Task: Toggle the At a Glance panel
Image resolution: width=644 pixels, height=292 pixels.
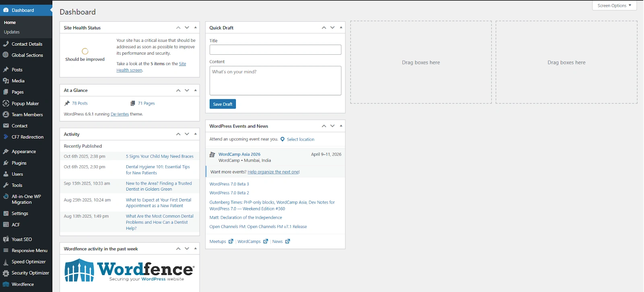Action: click(x=196, y=90)
